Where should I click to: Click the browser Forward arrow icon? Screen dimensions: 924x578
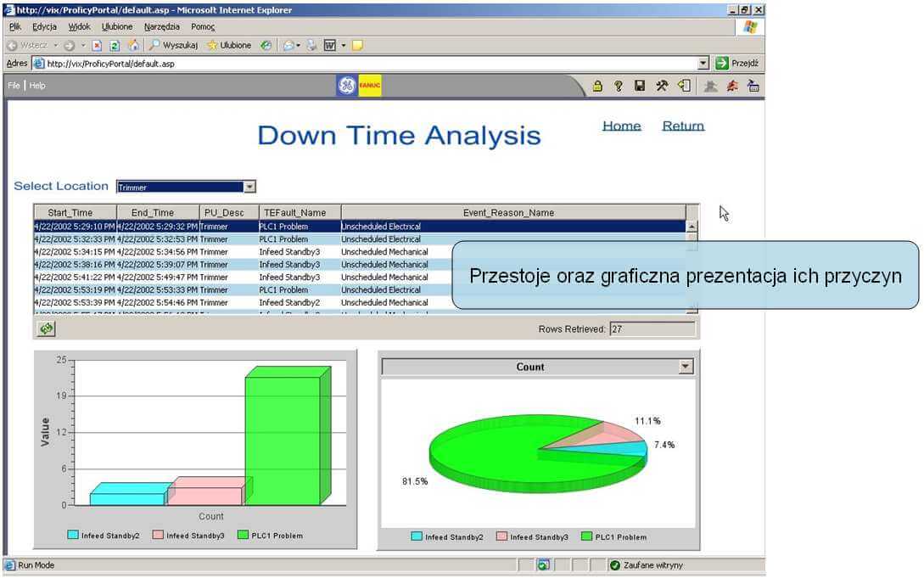[70, 45]
